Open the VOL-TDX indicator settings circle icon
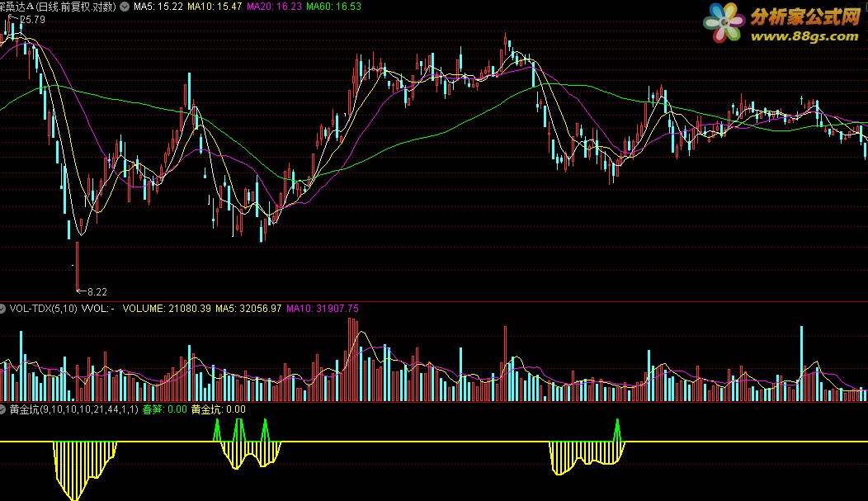868x501 pixels. pyautogui.click(x=2, y=309)
